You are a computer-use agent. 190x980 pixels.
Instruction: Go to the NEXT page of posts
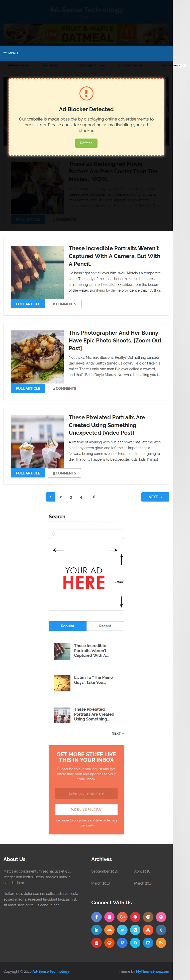point(155,497)
